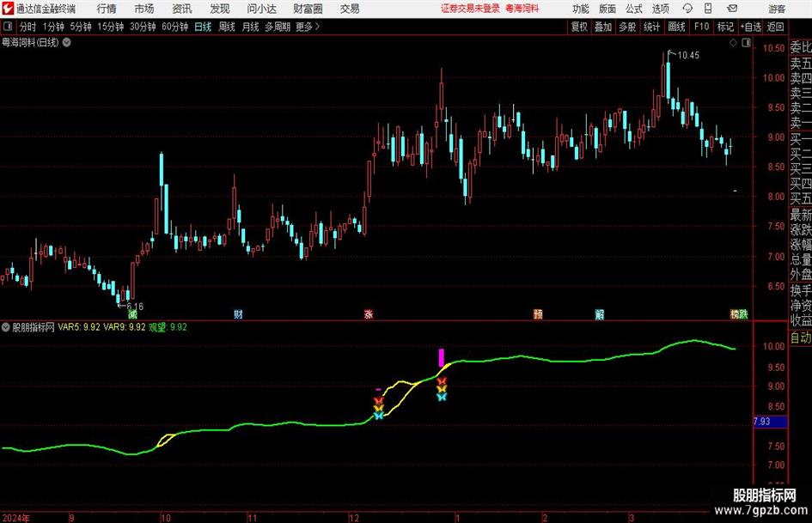This screenshot has height=523, width=812.
Task: Click the 自动 label in right panel
Action: pyautogui.click(x=801, y=338)
